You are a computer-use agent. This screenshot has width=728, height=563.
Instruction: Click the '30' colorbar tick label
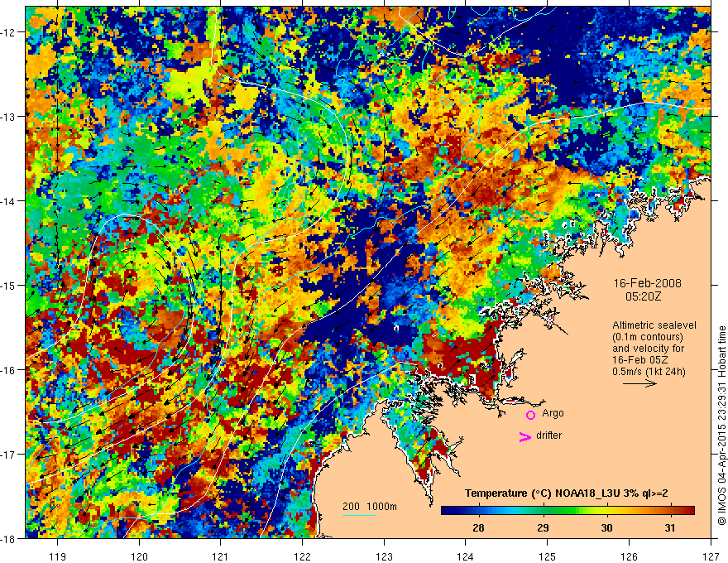[606, 527]
